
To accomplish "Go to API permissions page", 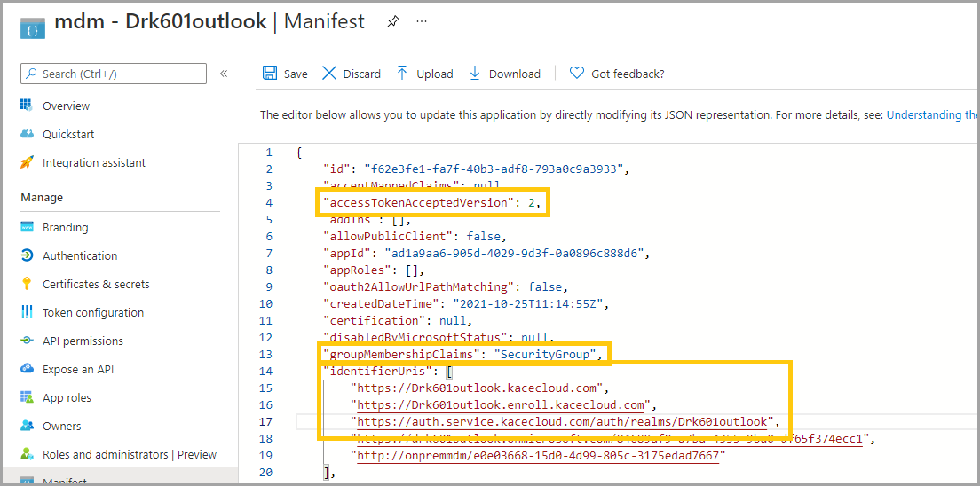I will 83,341.
